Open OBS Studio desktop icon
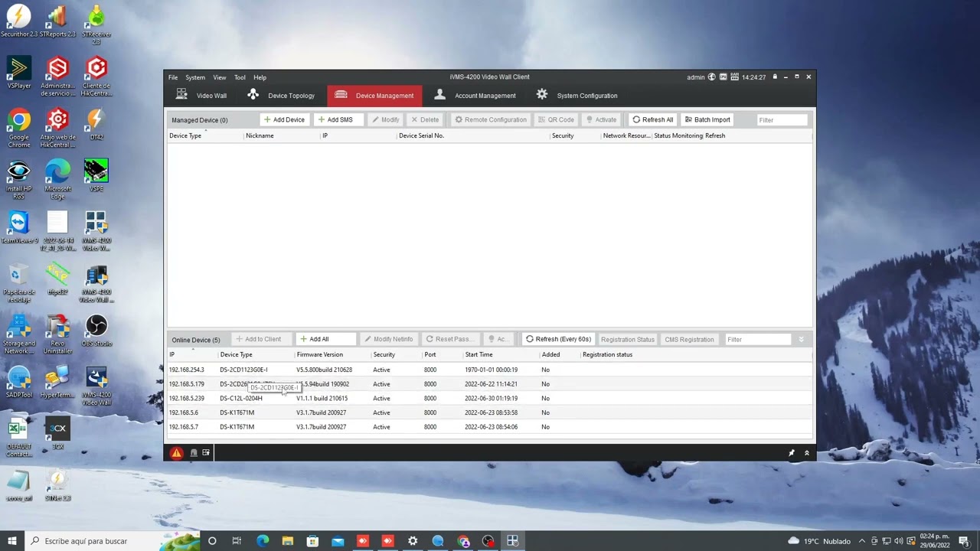The image size is (980, 551). click(x=96, y=330)
